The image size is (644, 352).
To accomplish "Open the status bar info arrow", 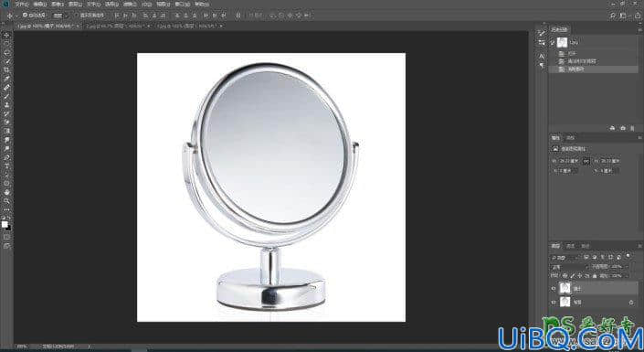I will [x=89, y=347].
